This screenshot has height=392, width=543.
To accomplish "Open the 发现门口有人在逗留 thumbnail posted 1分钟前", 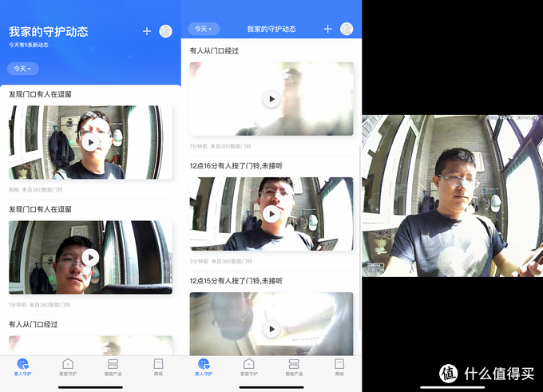I will [90, 257].
